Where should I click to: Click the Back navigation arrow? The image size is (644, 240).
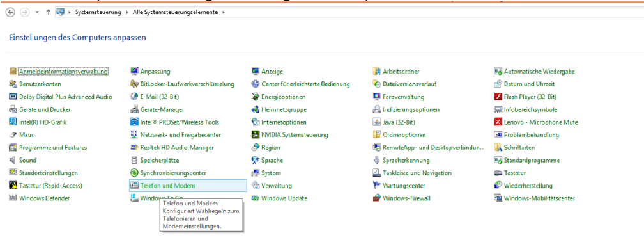(11, 12)
